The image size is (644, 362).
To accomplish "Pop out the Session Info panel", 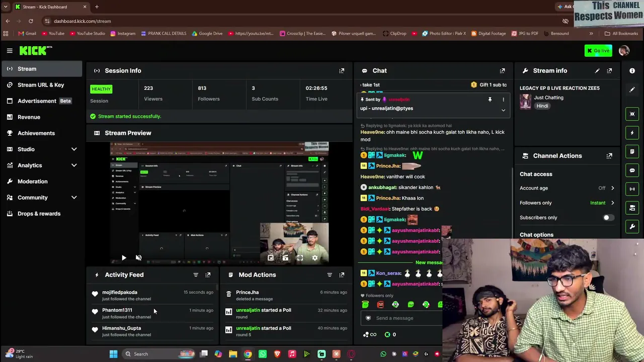I will (342, 71).
